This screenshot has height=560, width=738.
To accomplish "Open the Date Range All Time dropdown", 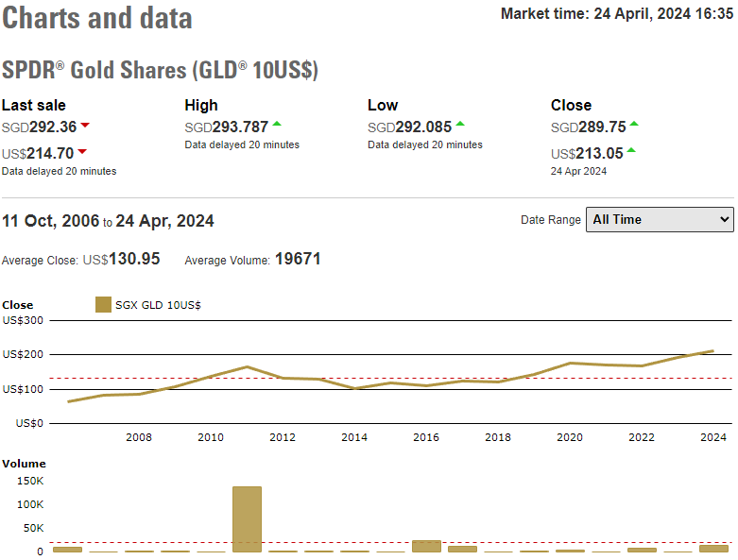I will (660, 220).
